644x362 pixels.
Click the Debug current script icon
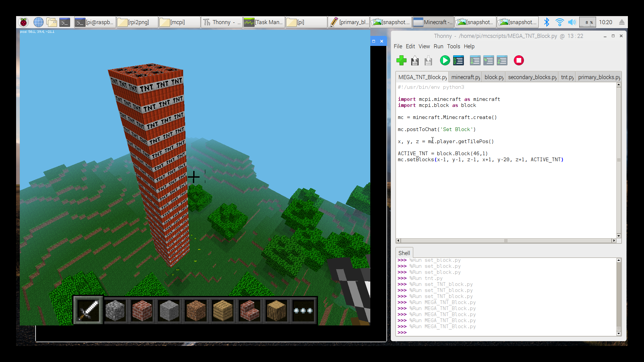(x=458, y=60)
